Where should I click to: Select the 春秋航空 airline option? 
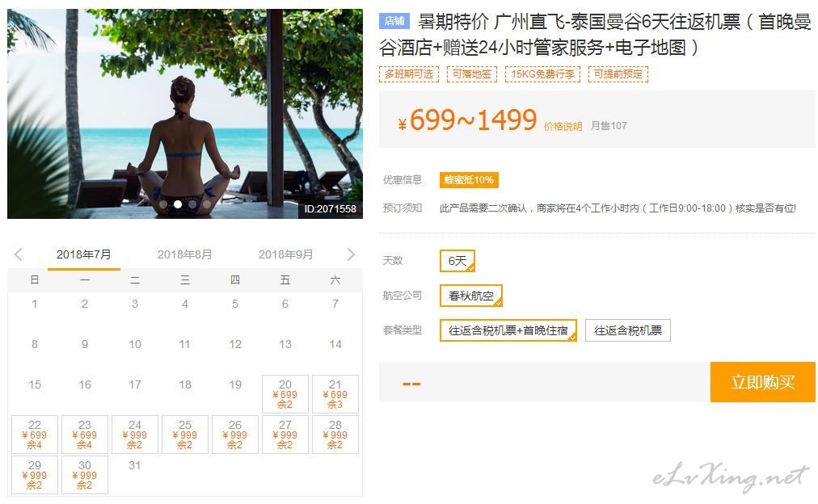(471, 296)
